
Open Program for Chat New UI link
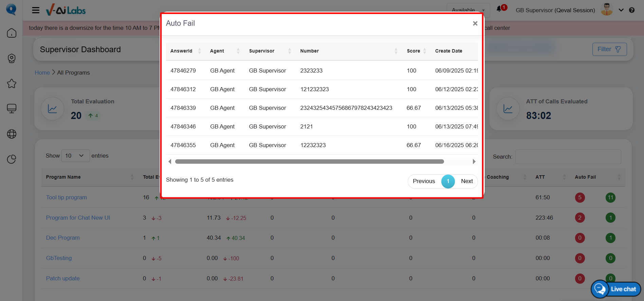click(78, 218)
